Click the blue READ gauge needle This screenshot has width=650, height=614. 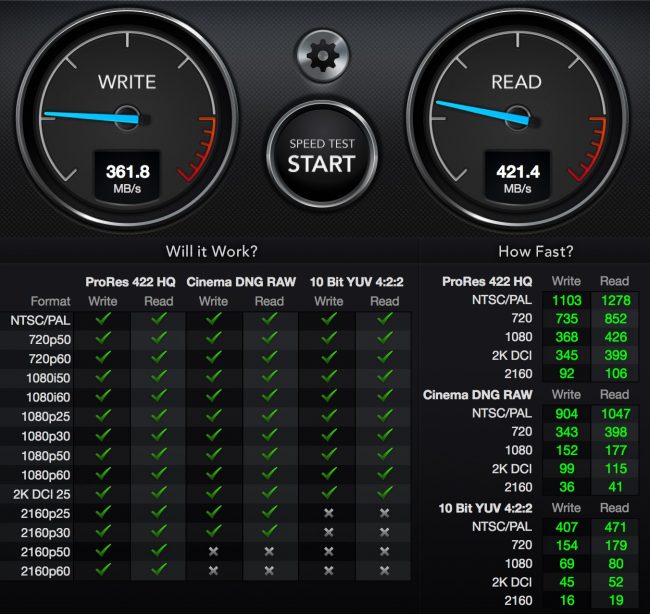(x=483, y=112)
